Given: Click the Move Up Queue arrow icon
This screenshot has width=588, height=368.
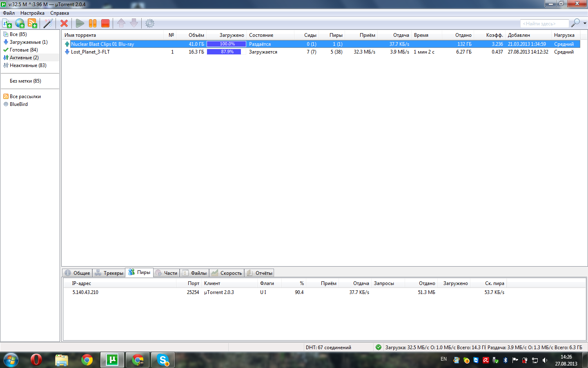Looking at the screenshot, I should (121, 23).
